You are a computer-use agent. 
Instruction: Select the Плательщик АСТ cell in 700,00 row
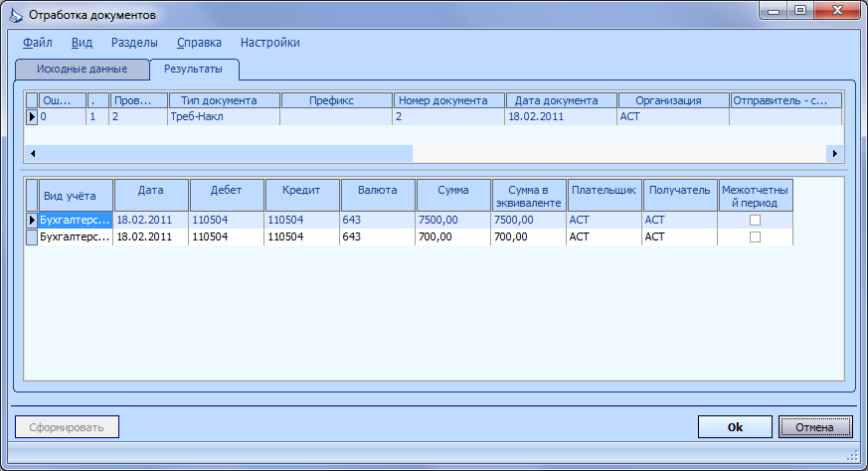(x=604, y=236)
